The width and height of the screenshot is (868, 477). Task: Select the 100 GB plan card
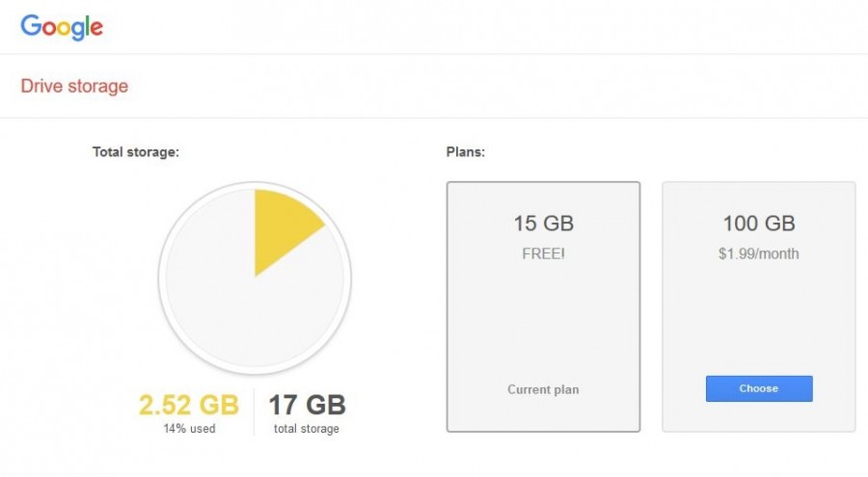click(x=759, y=306)
